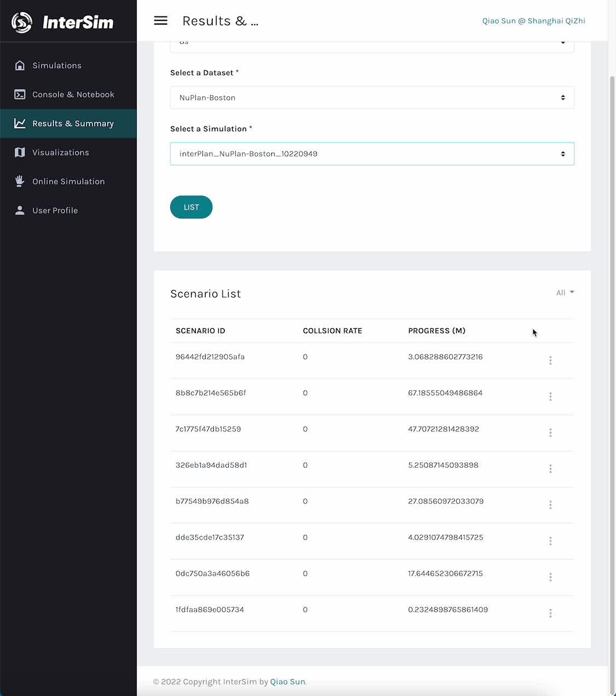The image size is (616, 696).
Task: Open Simulations via home icon
Action: [20, 66]
